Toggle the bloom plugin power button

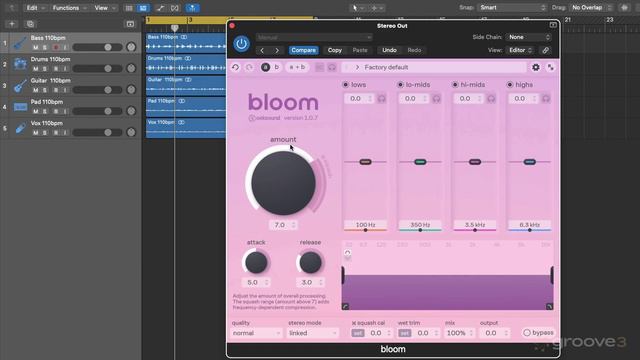(x=241, y=44)
